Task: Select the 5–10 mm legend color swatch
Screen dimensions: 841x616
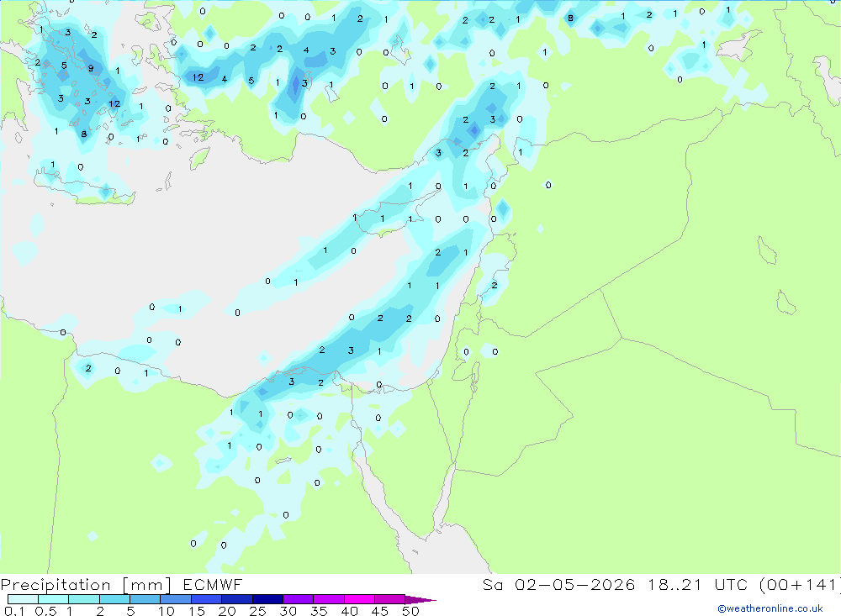Action: (x=145, y=599)
